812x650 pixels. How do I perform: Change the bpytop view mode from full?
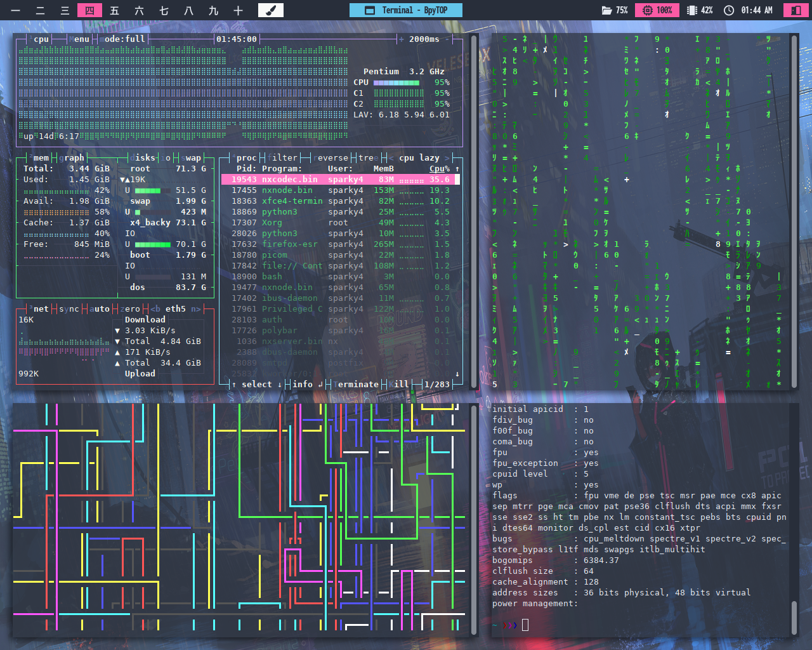point(124,39)
